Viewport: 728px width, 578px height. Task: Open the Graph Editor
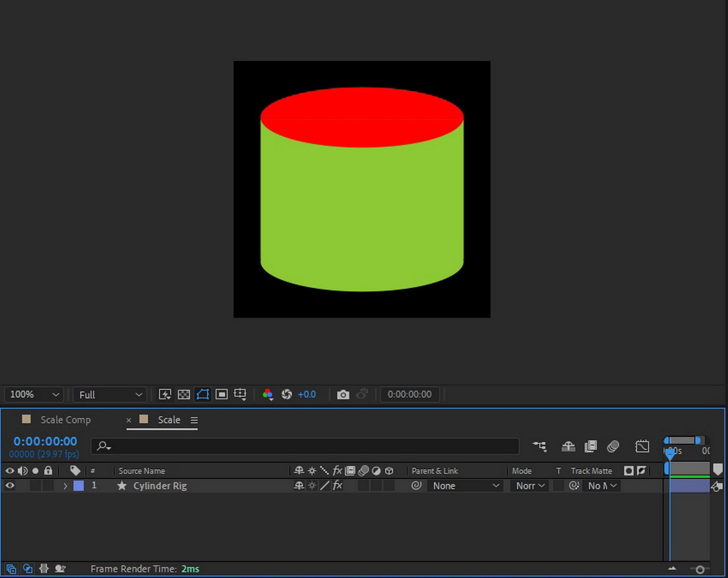(642, 446)
